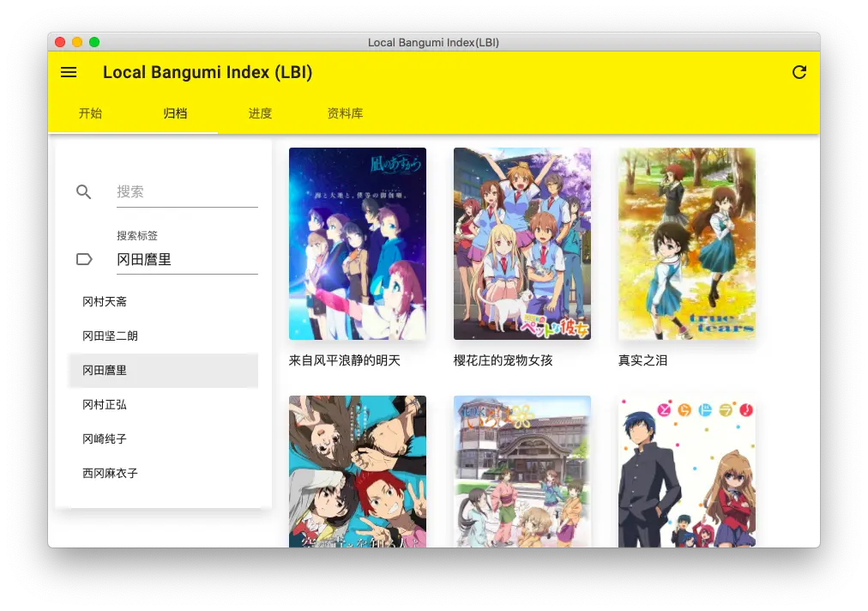Image resolution: width=868 pixels, height=611 pixels.
Task: Choose 冈村天斋 from the suggestions
Action: tap(105, 302)
